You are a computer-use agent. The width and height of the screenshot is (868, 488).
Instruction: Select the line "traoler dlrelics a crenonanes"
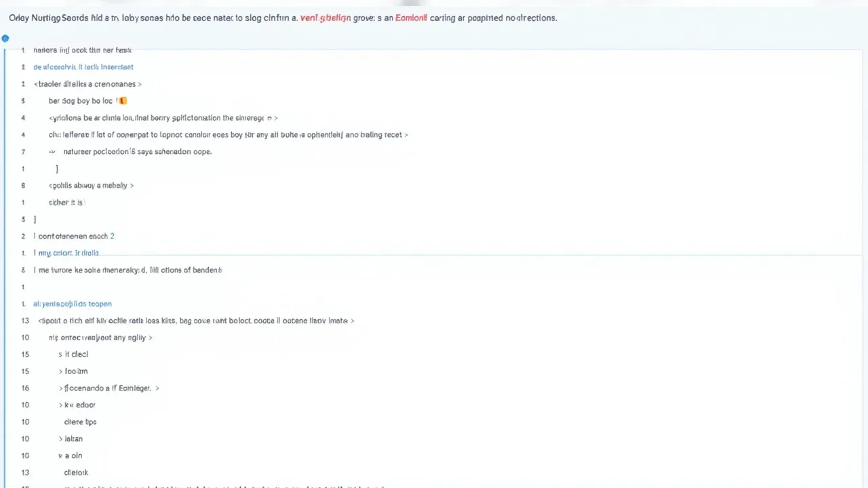coord(87,84)
